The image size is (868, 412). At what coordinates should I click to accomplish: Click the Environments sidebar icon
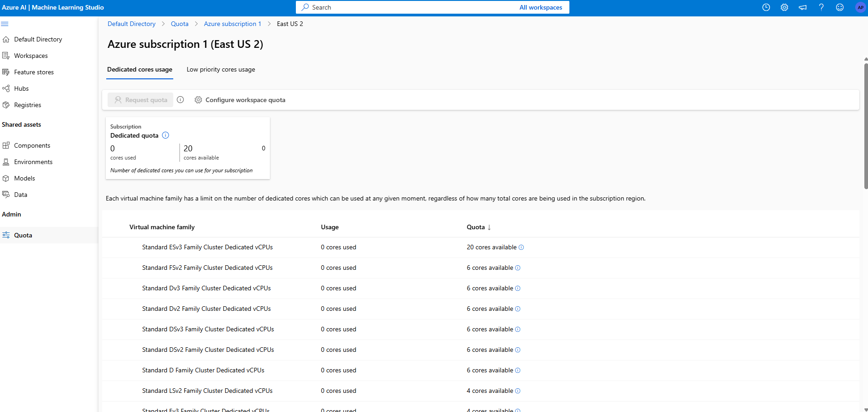coord(6,162)
